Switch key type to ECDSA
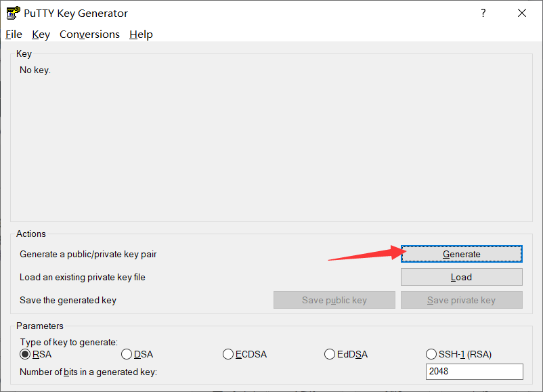Screen dimensions: 543x392 [x=228, y=354]
